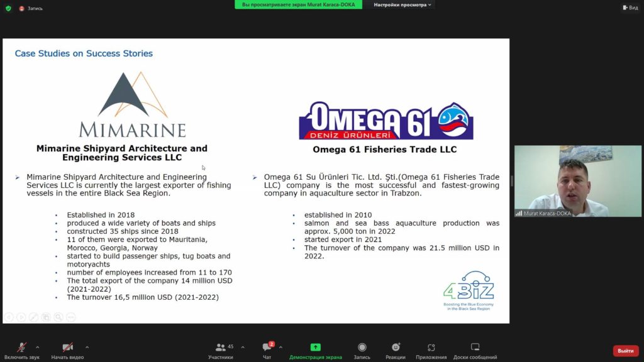Expand chat options arrow beside Чат
Viewport: 644px width, 362px height.
tap(280, 347)
